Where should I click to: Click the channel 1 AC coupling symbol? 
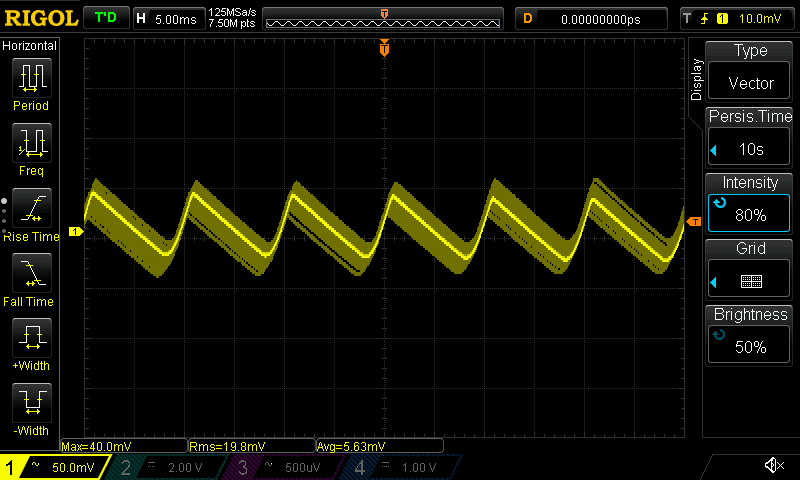pyautogui.click(x=35, y=464)
